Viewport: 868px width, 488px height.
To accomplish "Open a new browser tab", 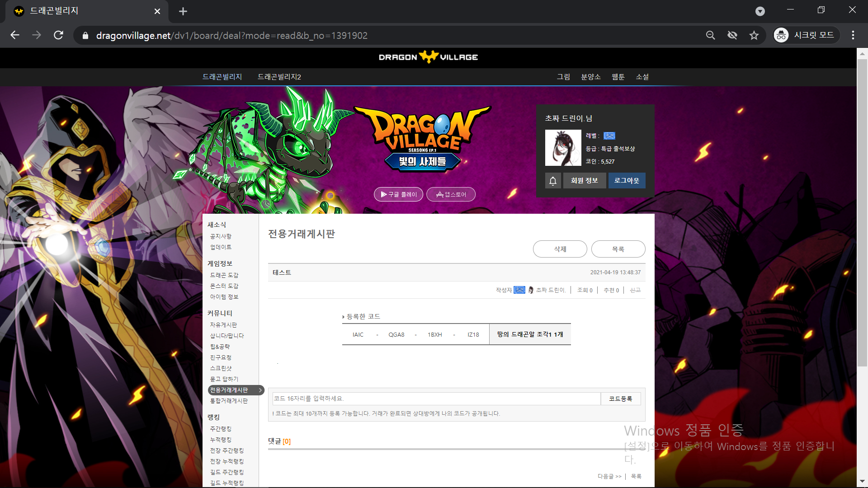I will [183, 11].
